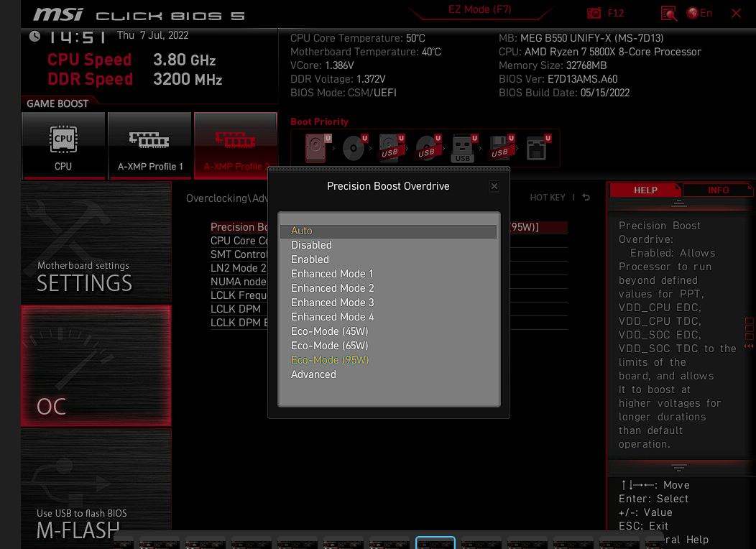Enable A-XMP Profile 1
Screen dimensions: 756x549
pyautogui.click(x=150, y=146)
